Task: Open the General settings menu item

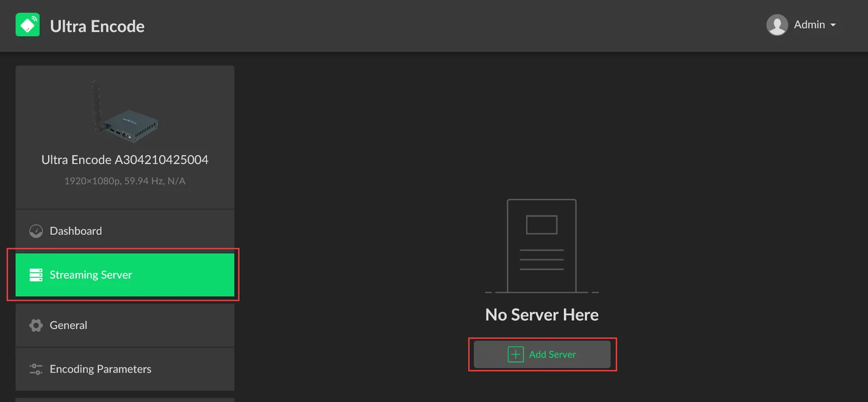Action: (125, 326)
